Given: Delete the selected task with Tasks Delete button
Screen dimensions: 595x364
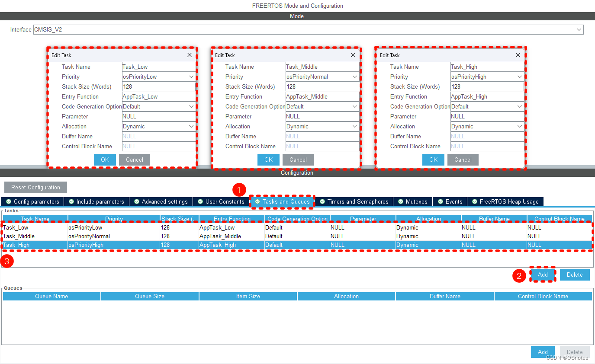Looking at the screenshot, I should [575, 275].
